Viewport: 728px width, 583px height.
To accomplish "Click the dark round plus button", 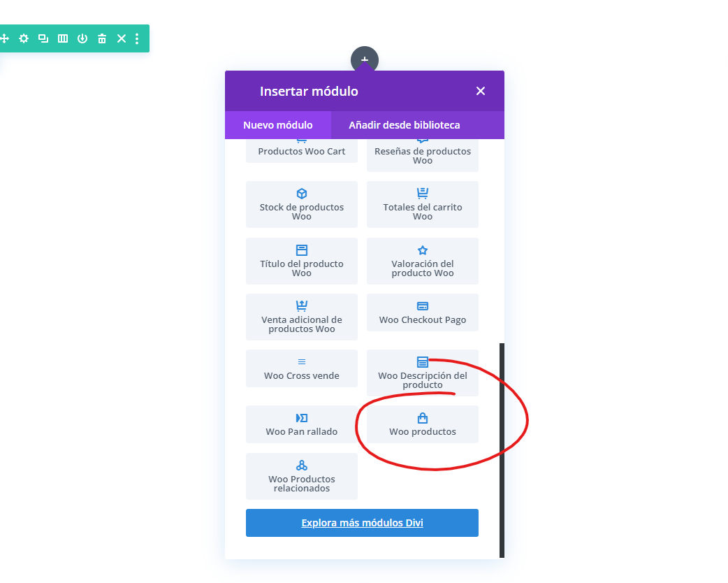I will tap(365, 59).
